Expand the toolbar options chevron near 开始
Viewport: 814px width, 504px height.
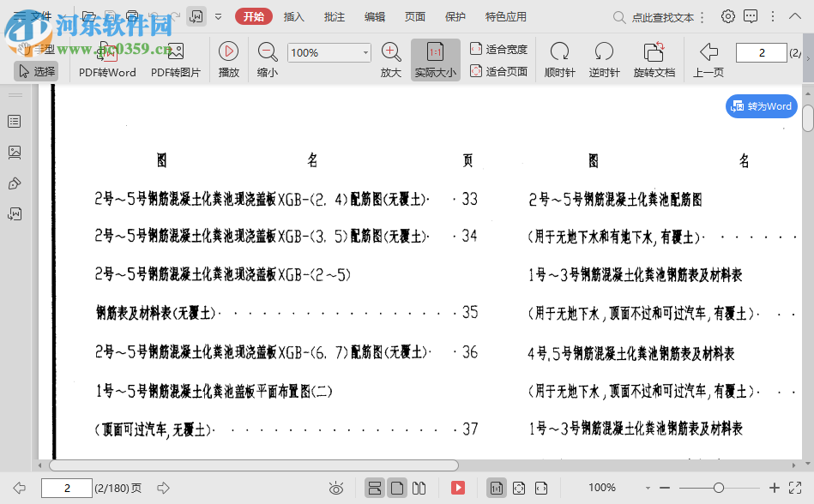coord(218,16)
